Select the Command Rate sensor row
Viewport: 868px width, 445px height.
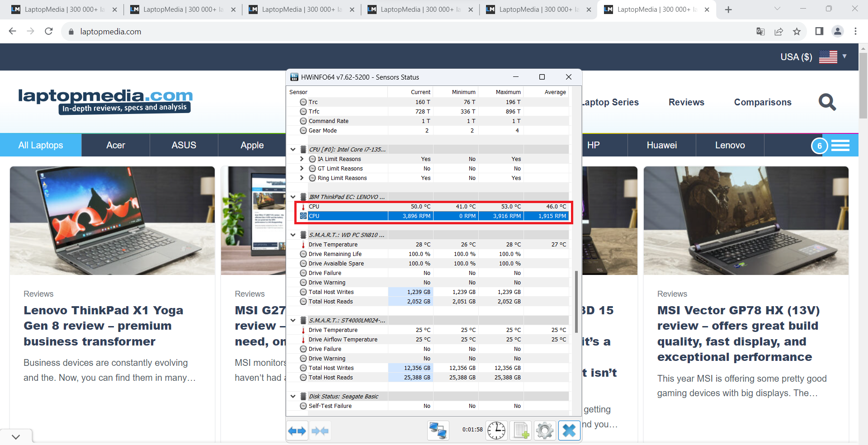(x=428, y=121)
